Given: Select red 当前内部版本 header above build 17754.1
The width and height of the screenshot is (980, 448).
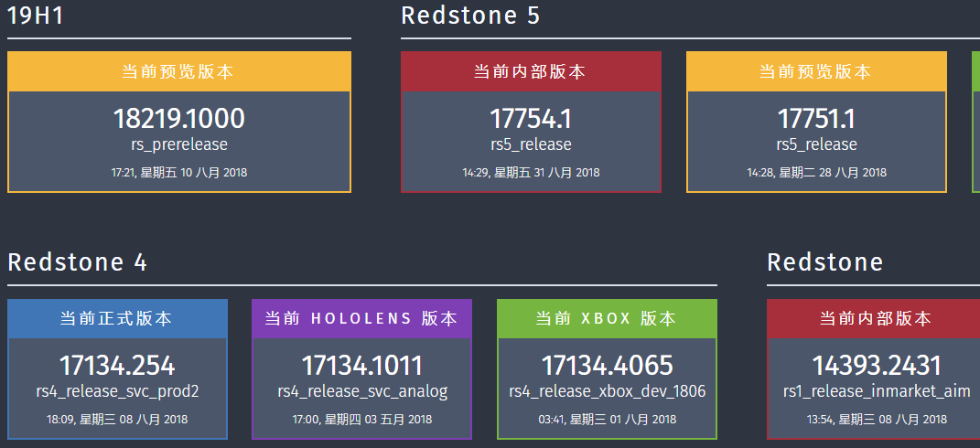Looking at the screenshot, I should [531, 71].
